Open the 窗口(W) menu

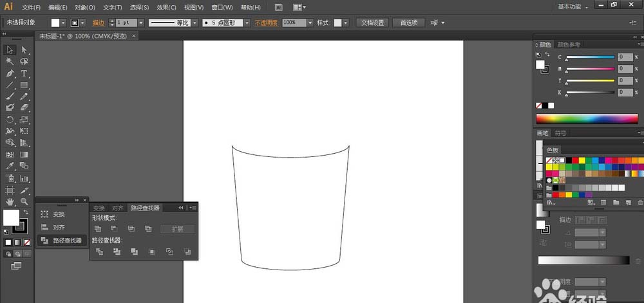pos(222,7)
